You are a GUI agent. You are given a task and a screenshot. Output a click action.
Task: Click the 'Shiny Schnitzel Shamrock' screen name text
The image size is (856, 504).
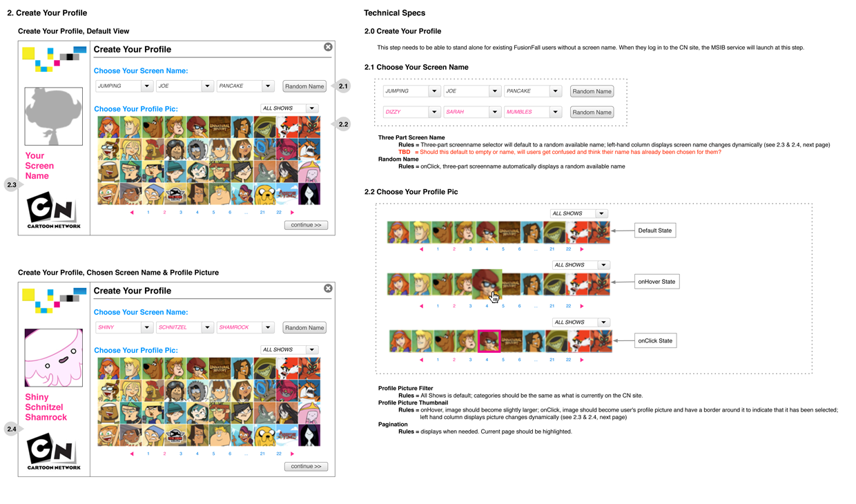coord(46,407)
